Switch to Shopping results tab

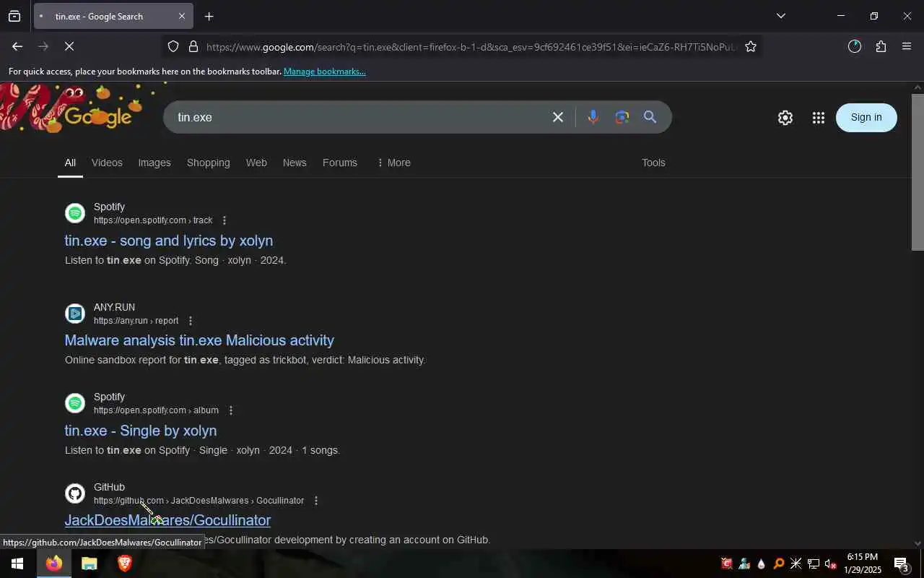[x=208, y=163]
